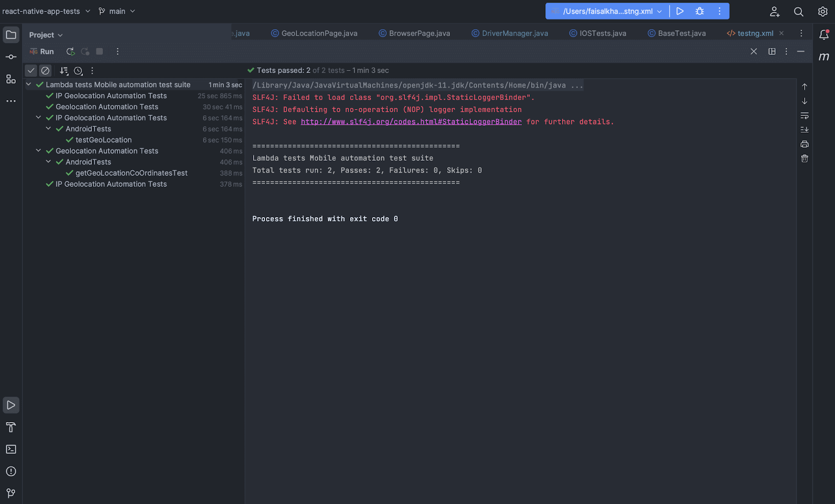835x504 pixels.
Task: Open IDE Settings gear icon
Action: pos(822,11)
